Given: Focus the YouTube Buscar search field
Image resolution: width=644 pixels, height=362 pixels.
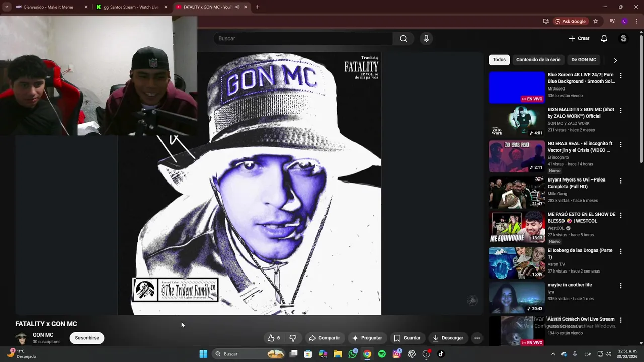Looking at the screenshot, I should (303, 38).
